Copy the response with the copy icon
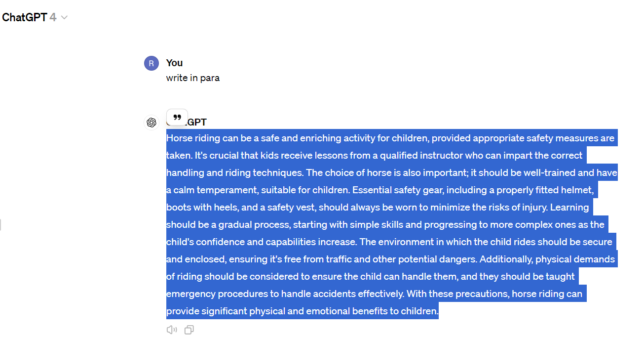Image resolution: width=644 pixels, height=339 pixels. pyautogui.click(x=189, y=330)
